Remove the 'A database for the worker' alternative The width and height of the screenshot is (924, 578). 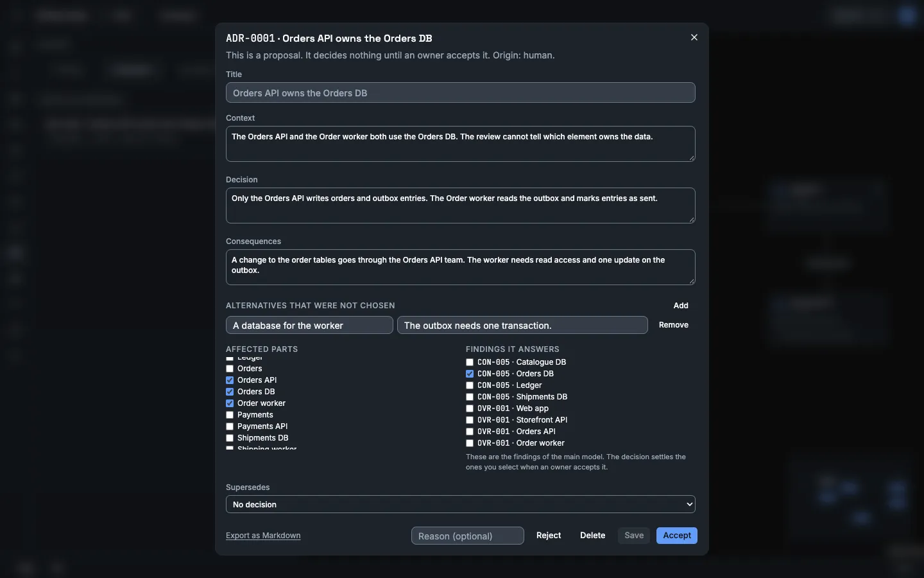click(x=674, y=325)
